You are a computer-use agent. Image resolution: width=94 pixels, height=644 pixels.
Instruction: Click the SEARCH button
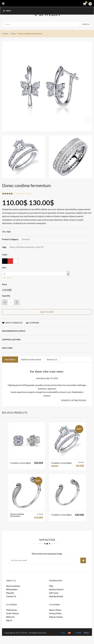(86, 24)
